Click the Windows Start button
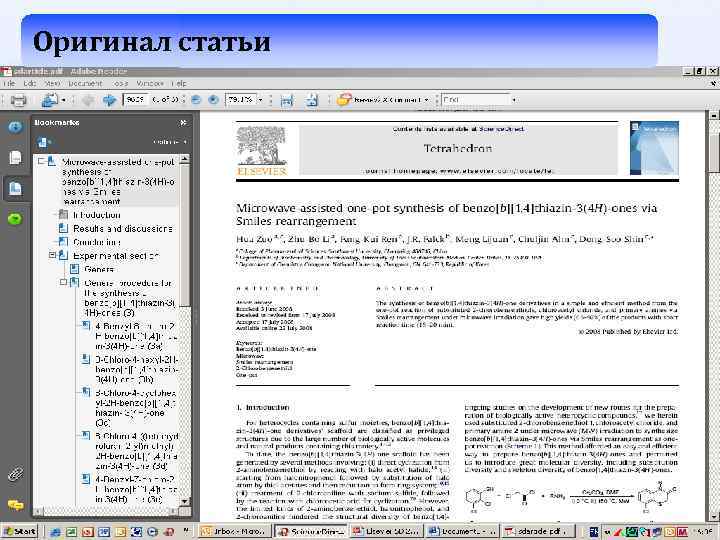 19,532
